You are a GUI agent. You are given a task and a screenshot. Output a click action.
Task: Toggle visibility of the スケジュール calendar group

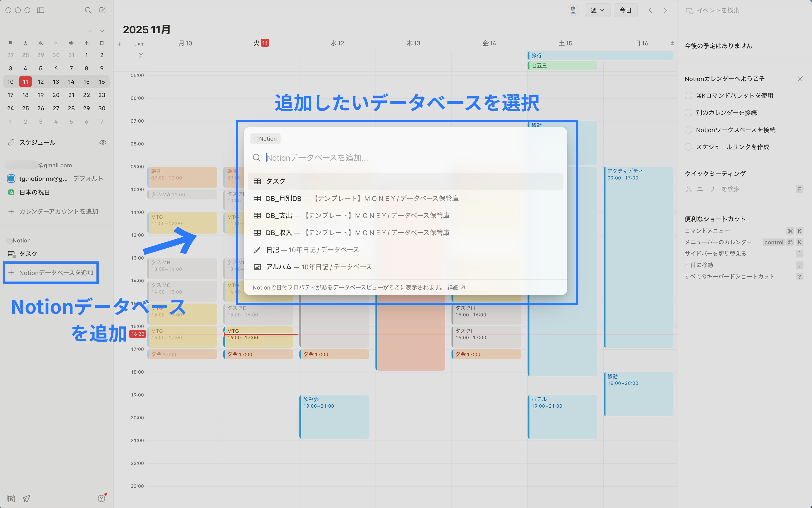pos(103,142)
